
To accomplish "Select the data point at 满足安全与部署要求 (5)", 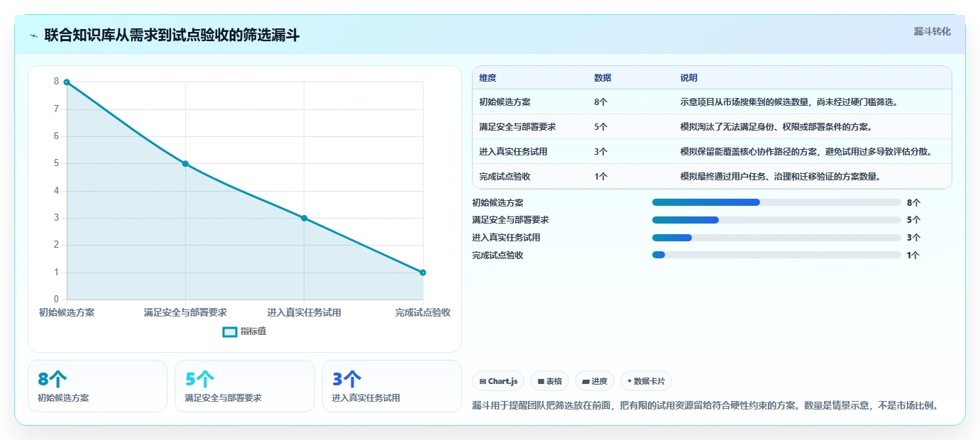I will coord(185,164).
